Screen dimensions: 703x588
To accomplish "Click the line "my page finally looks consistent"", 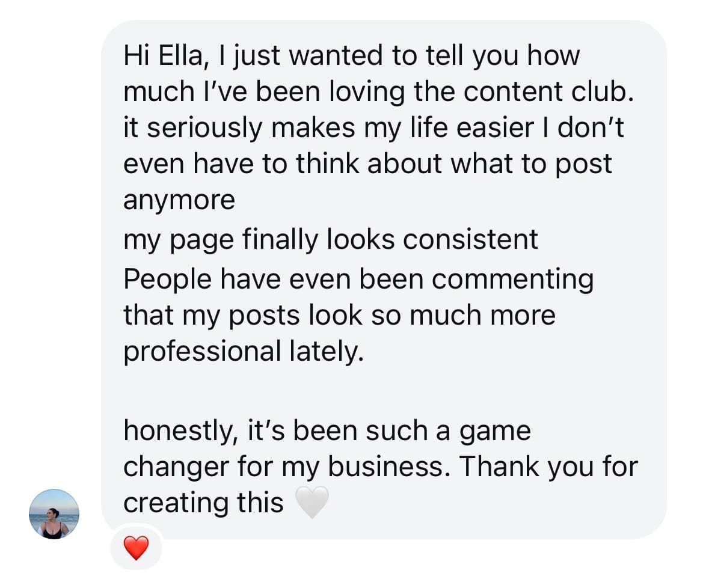I will pyautogui.click(x=331, y=240).
